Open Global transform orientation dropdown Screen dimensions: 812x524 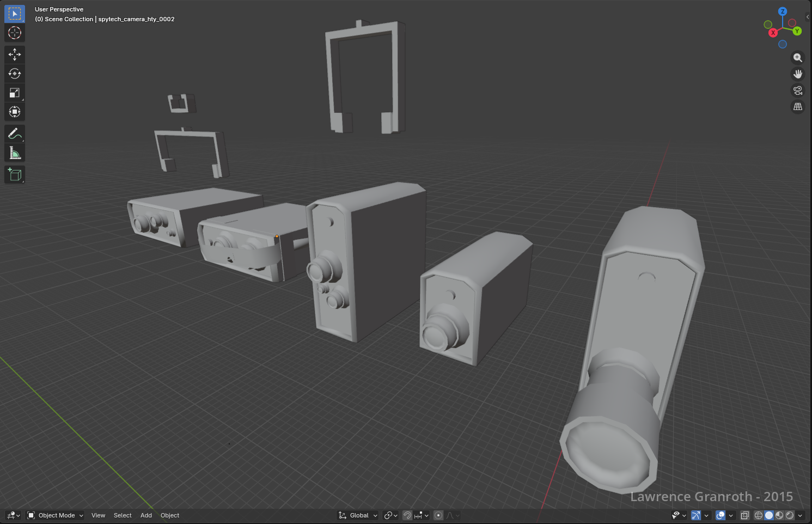pos(358,515)
